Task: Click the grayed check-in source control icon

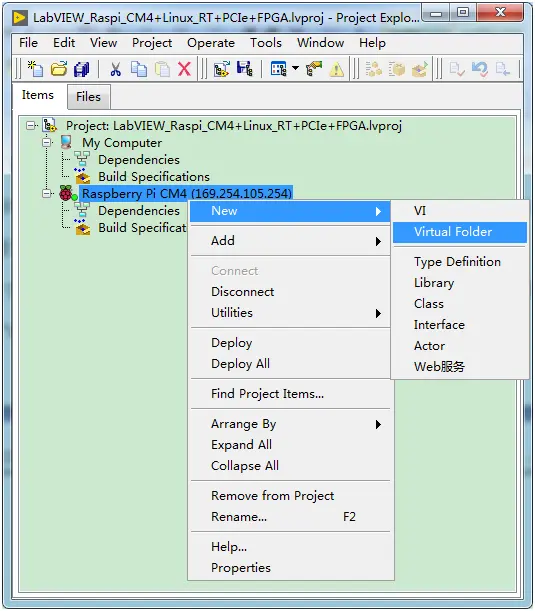Action: 457,69
